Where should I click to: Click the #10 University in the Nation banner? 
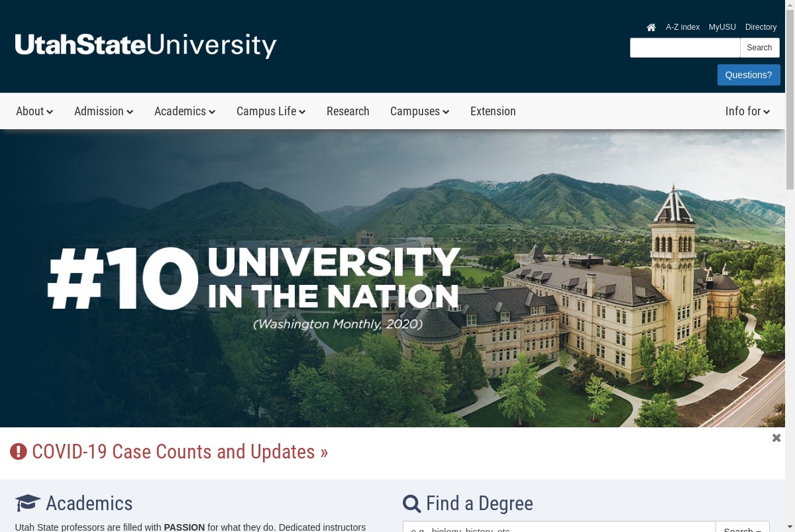392,278
